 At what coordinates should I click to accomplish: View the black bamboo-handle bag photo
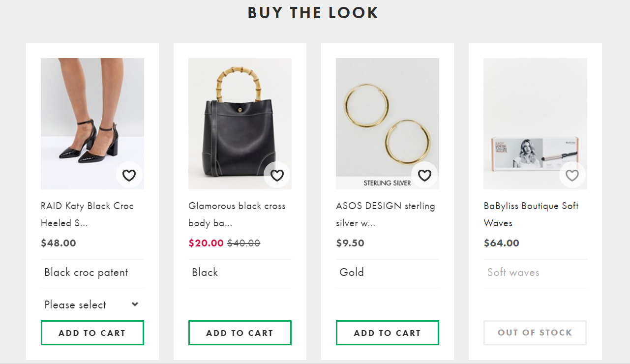pyautogui.click(x=240, y=118)
